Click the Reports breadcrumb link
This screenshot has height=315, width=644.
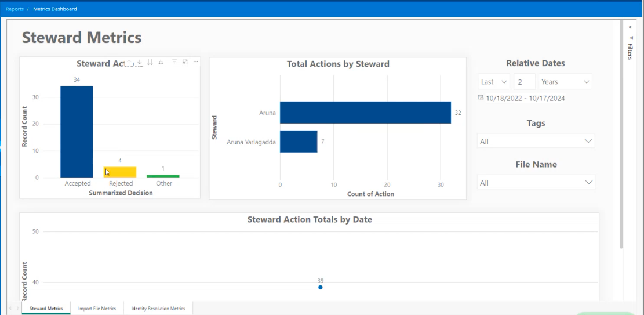(15, 9)
